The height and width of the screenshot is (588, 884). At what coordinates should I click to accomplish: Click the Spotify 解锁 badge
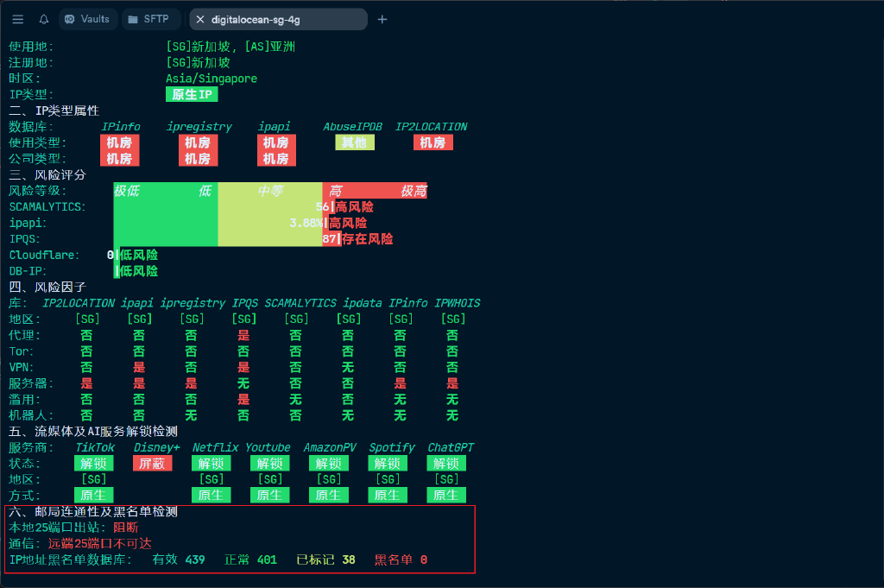point(387,463)
